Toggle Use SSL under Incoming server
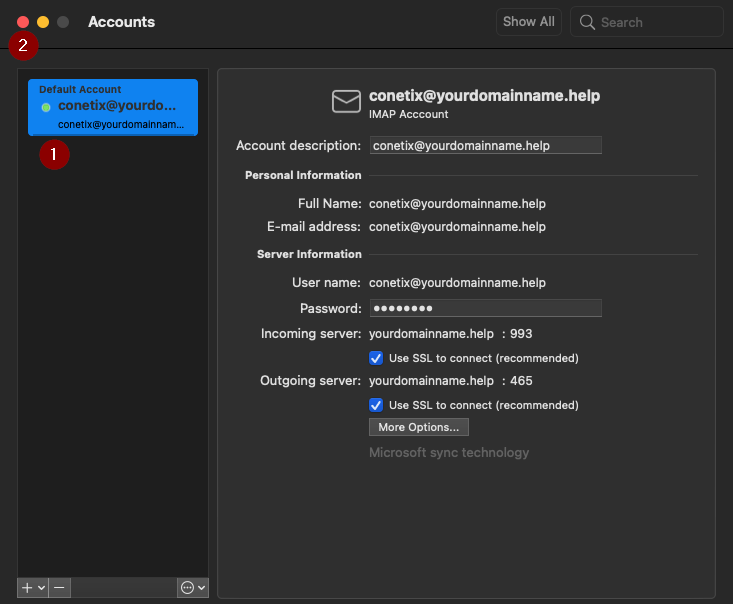This screenshot has width=733, height=604. (x=376, y=358)
